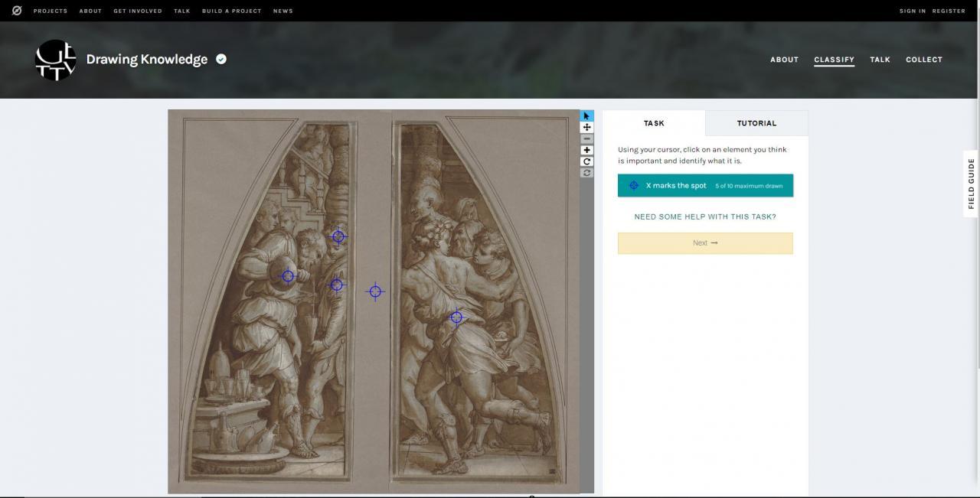
Task: Open the project About tab
Action: 784,60
